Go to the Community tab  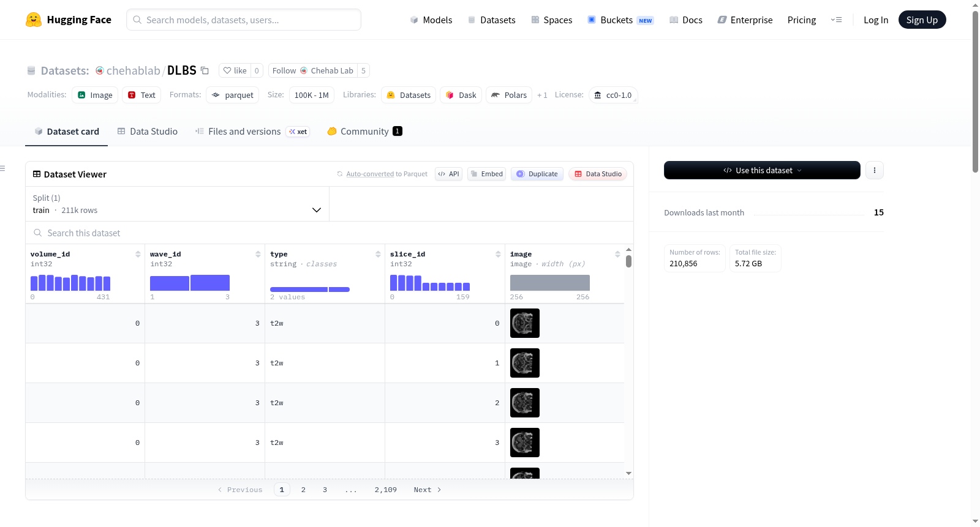point(364,132)
